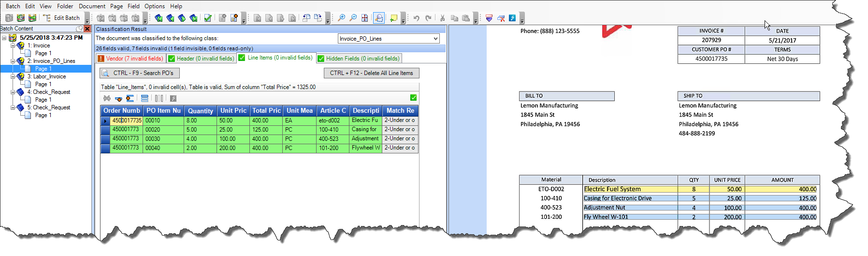Click the Zoom Out magnifier icon

353,18
